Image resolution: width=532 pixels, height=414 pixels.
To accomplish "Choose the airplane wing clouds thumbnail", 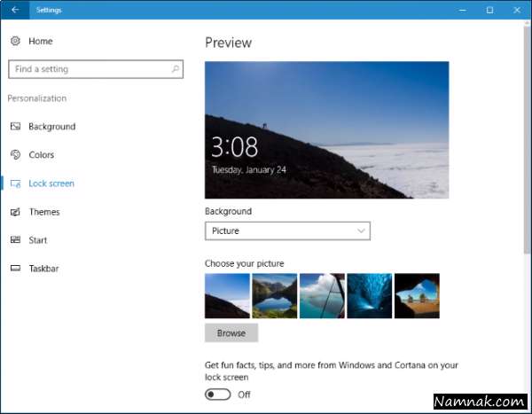I will [x=322, y=296].
